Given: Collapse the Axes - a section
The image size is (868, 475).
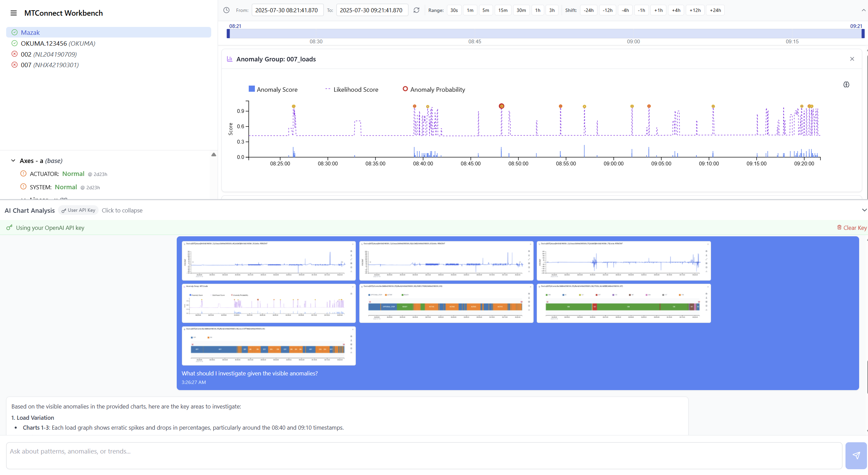Looking at the screenshot, I should coord(13,161).
